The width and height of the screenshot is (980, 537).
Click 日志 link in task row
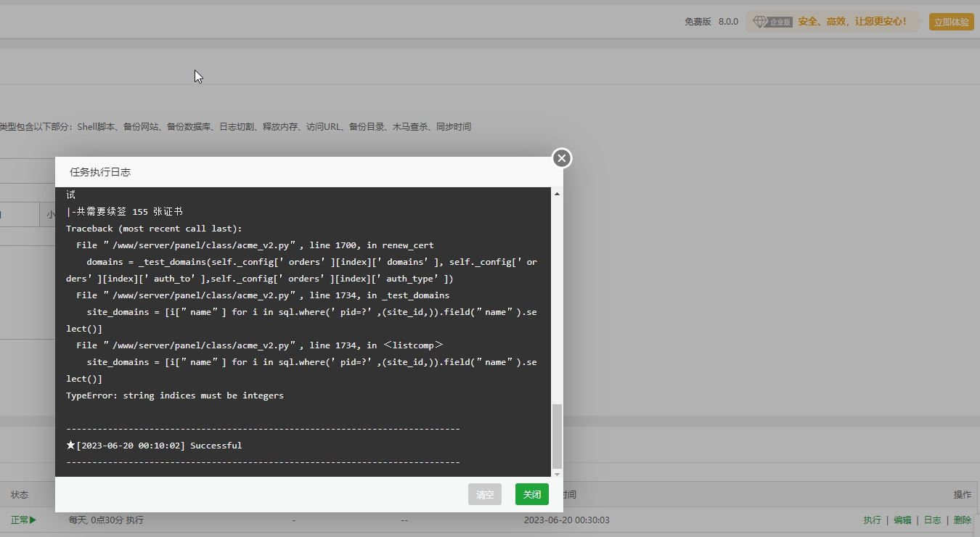(x=933, y=520)
